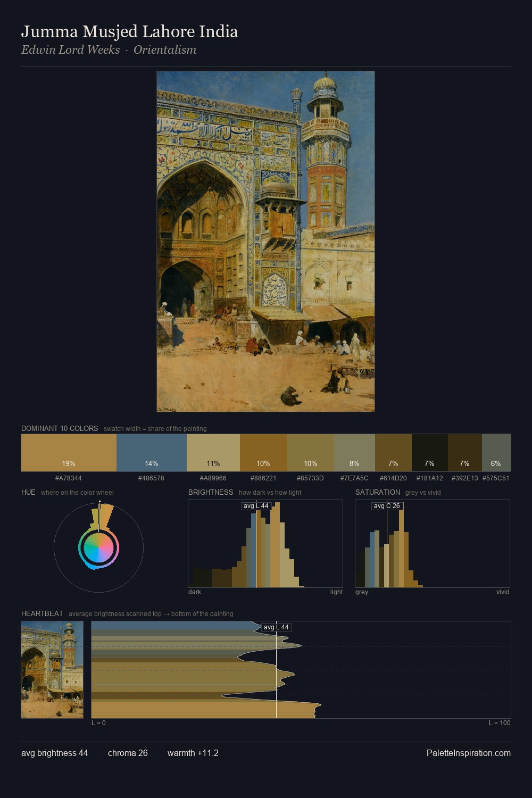Viewport: 532px width, 798px height.
Task: Click the 'vivid' axis label under saturation
Action: 503,592
